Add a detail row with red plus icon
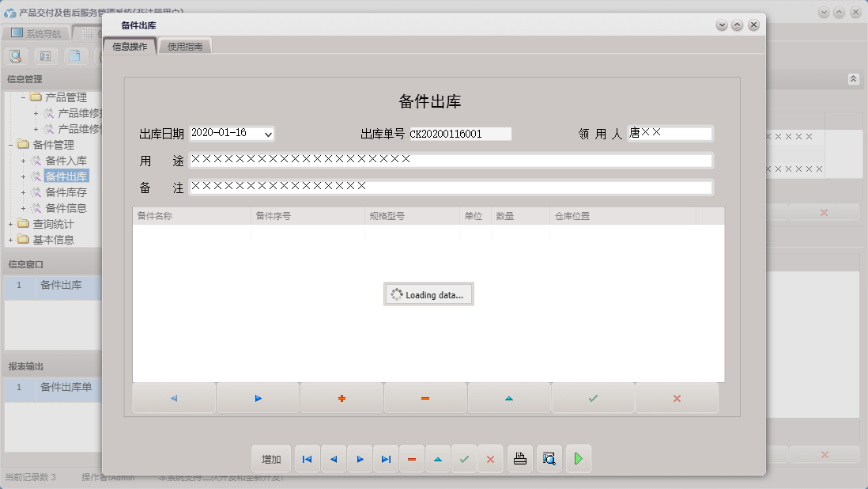The height and width of the screenshot is (489, 868). point(342,398)
